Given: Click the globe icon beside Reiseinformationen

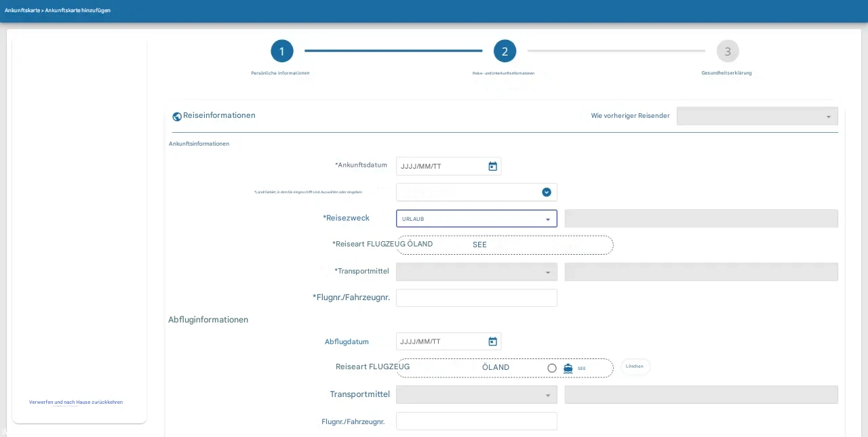Looking at the screenshot, I should pyautogui.click(x=177, y=117).
